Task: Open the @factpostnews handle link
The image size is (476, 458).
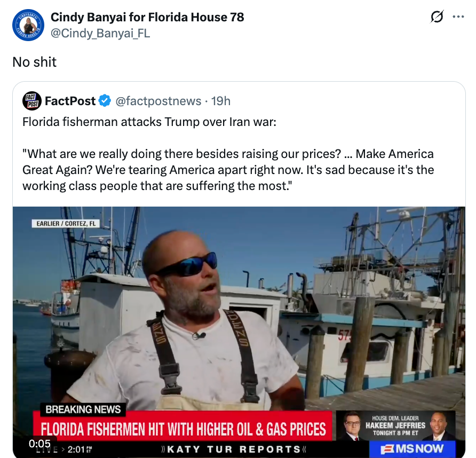Action: pos(158,101)
